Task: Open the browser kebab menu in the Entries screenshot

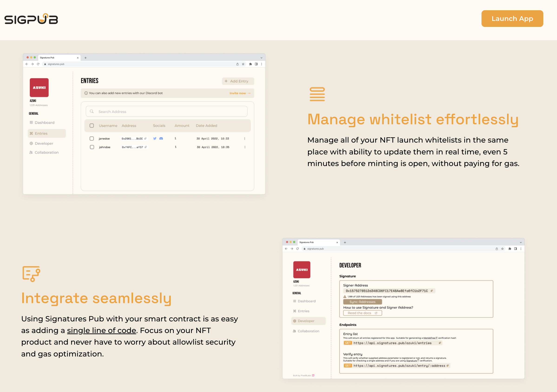Action: 262,64
